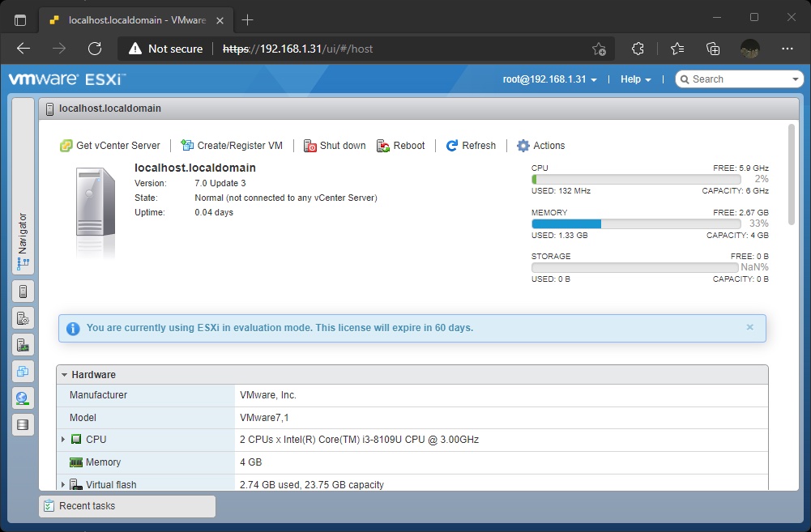Open Create/Register VM
The width and height of the screenshot is (811, 532).
(232, 146)
